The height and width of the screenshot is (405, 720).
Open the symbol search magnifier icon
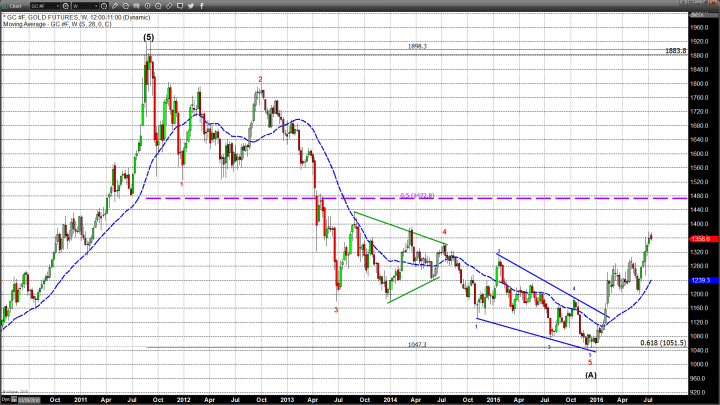(66, 6)
